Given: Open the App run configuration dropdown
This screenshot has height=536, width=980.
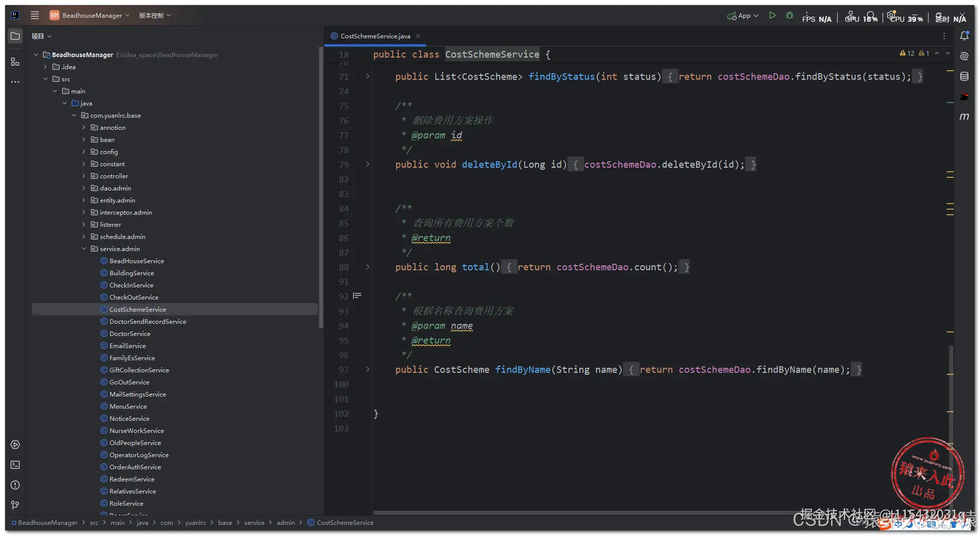Looking at the screenshot, I should click(x=743, y=16).
